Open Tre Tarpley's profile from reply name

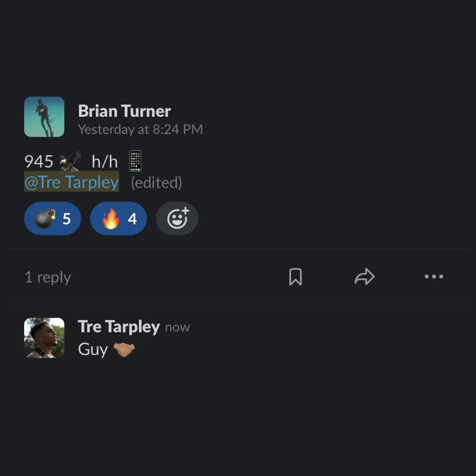tap(119, 327)
